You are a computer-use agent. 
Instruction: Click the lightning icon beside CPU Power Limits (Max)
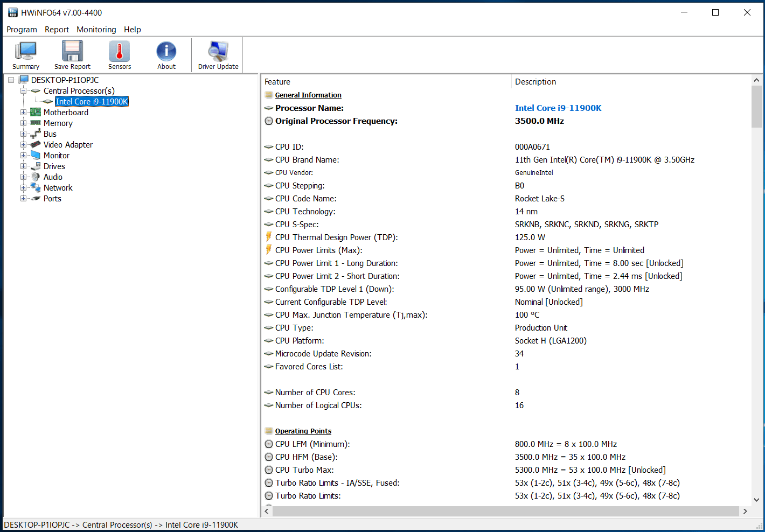click(269, 250)
